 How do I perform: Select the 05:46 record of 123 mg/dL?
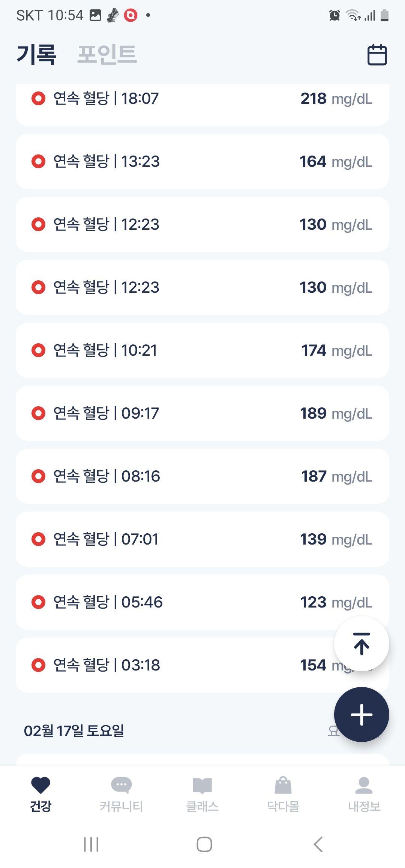(x=202, y=602)
